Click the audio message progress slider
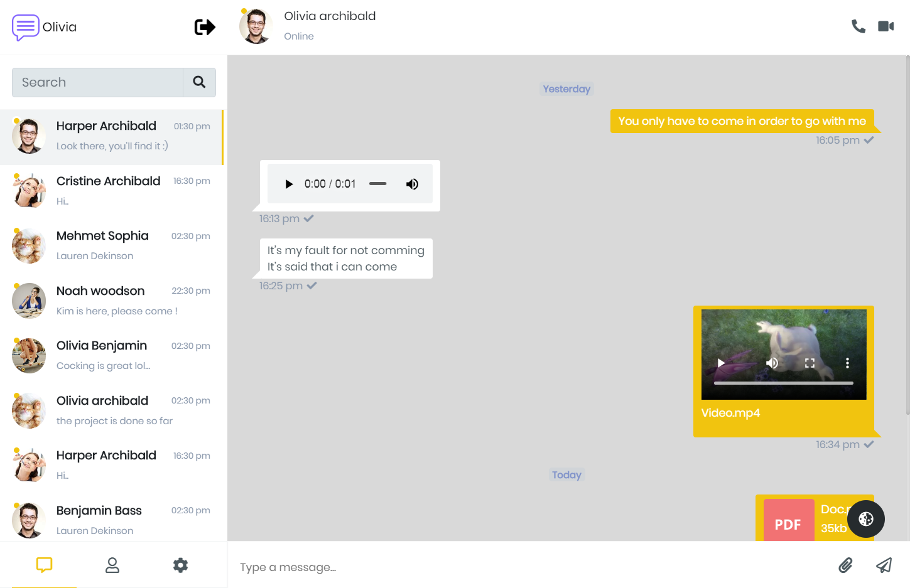The image size is (910, 588). pos(377,184)
